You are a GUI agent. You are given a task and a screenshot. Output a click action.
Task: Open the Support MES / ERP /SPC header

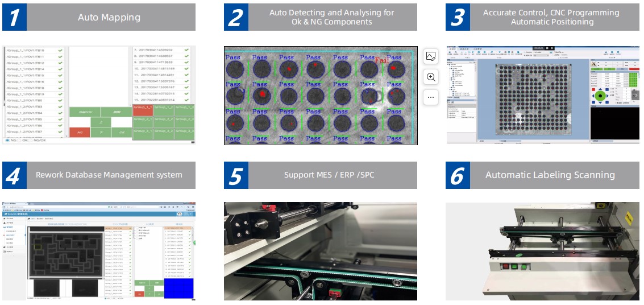click(x=330, y=175)
